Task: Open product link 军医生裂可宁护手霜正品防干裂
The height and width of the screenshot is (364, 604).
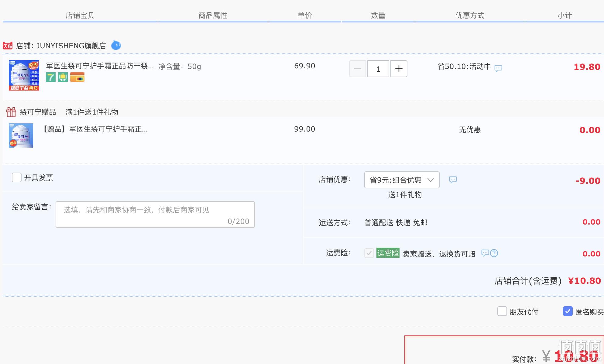Action: 100,66
